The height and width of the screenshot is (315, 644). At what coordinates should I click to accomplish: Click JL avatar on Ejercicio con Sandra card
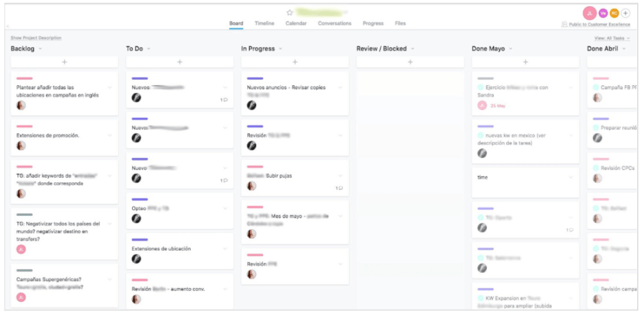(482, 106)
